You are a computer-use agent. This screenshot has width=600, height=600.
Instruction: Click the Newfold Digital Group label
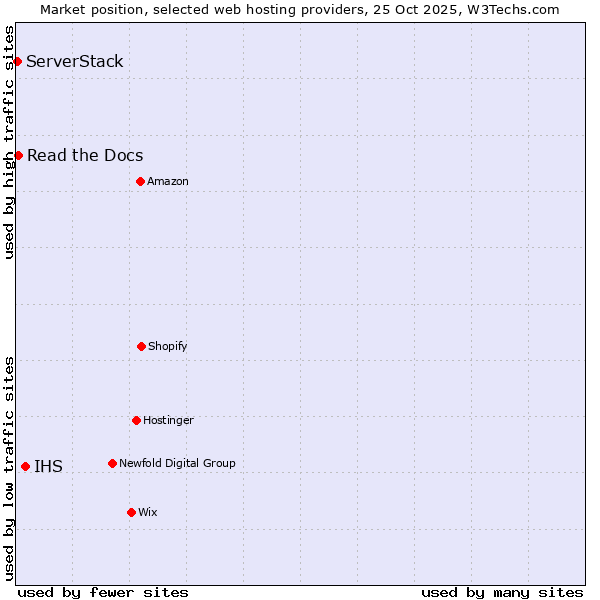[x=177, y=463]
